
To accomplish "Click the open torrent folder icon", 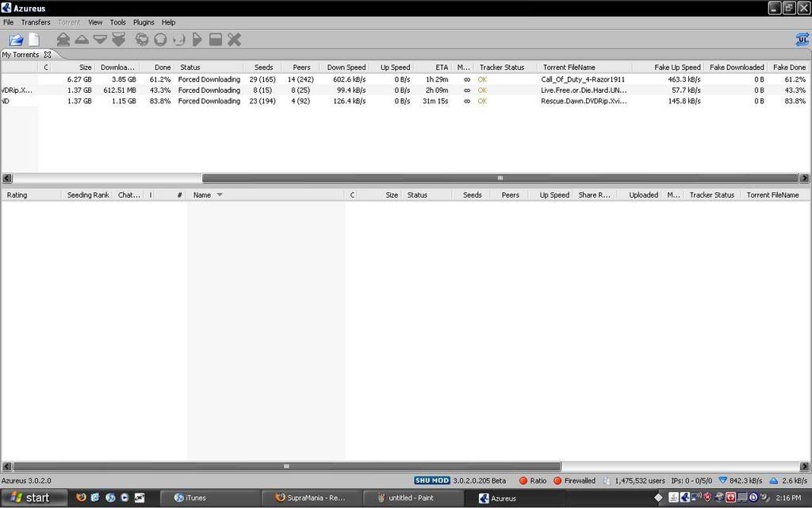I will tap(16, 40).
